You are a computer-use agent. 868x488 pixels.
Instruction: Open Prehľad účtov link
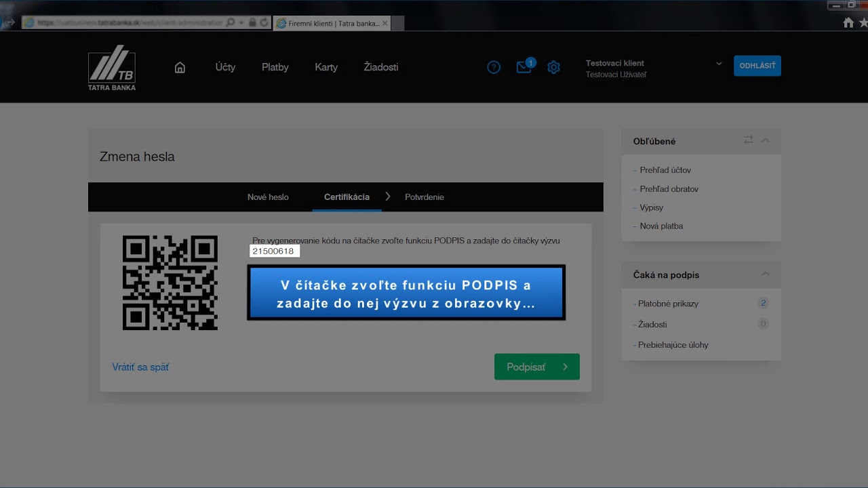[x=665, y=170]
